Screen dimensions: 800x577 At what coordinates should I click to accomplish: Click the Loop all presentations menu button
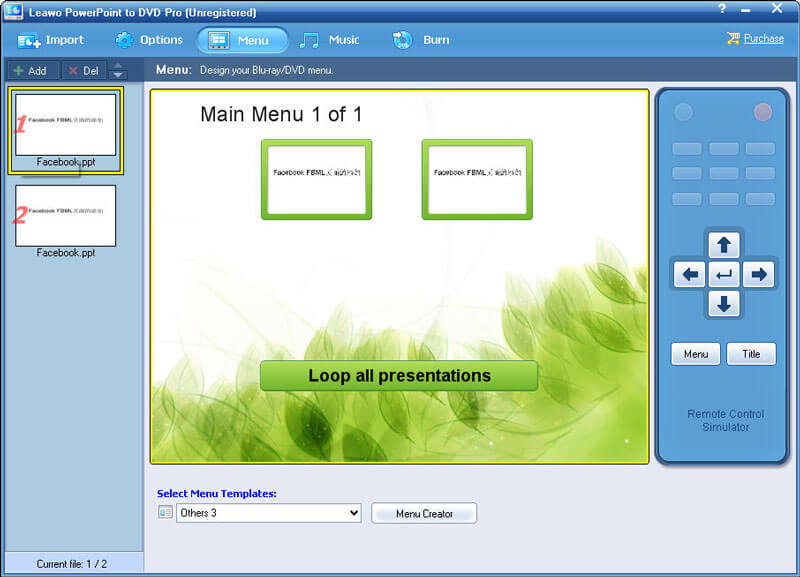[399, 376]
